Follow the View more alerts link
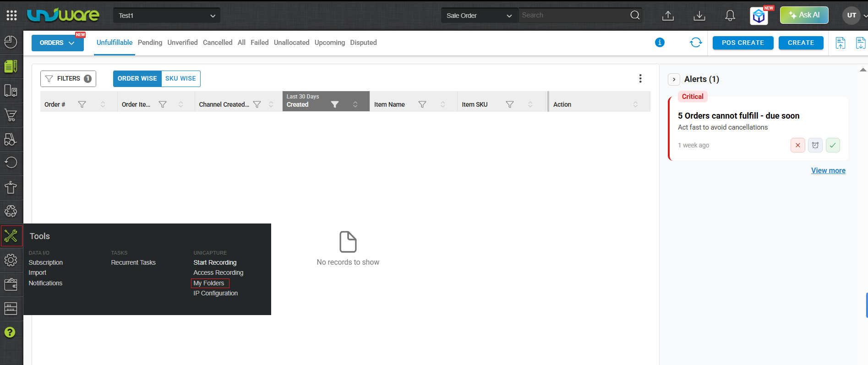 [828, 170]
